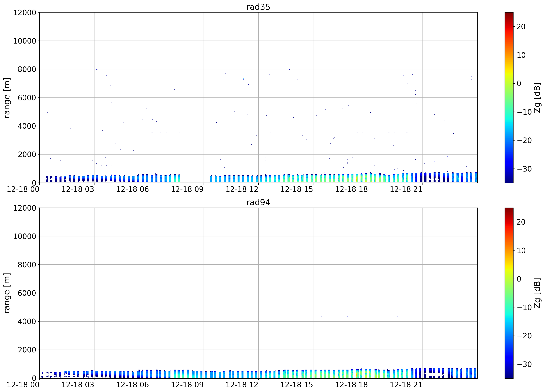Click range tick 4000 on rad94 plot

click(27, 321)
